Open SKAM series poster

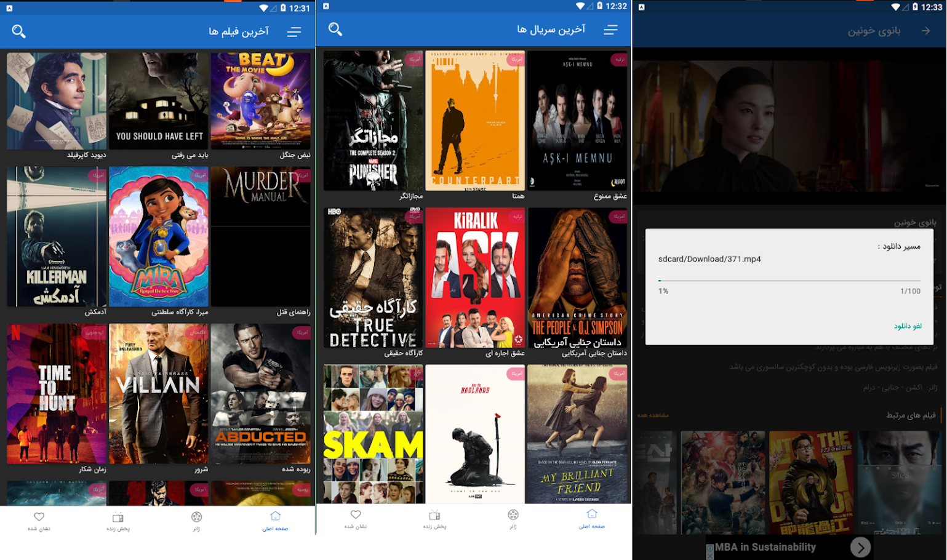pyautogui.click(x=374, y=434)
